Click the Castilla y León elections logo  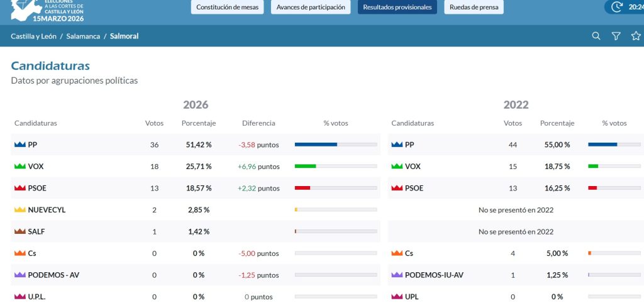[x=47, y=11]
